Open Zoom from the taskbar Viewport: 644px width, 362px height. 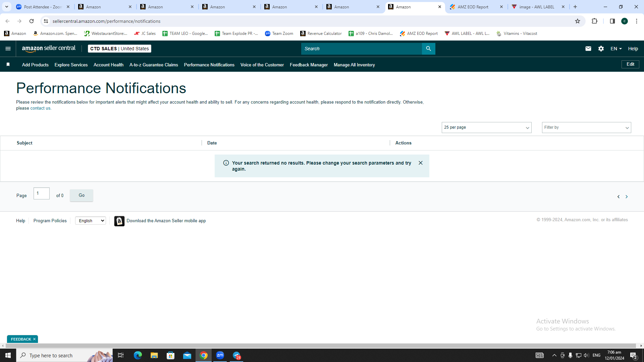tap(220, 355)
